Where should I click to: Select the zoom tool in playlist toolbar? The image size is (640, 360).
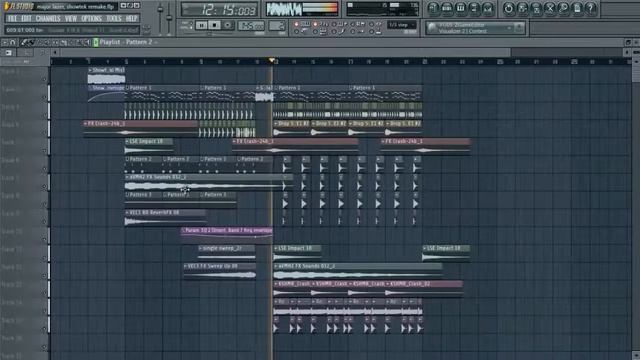click(79, 42)
